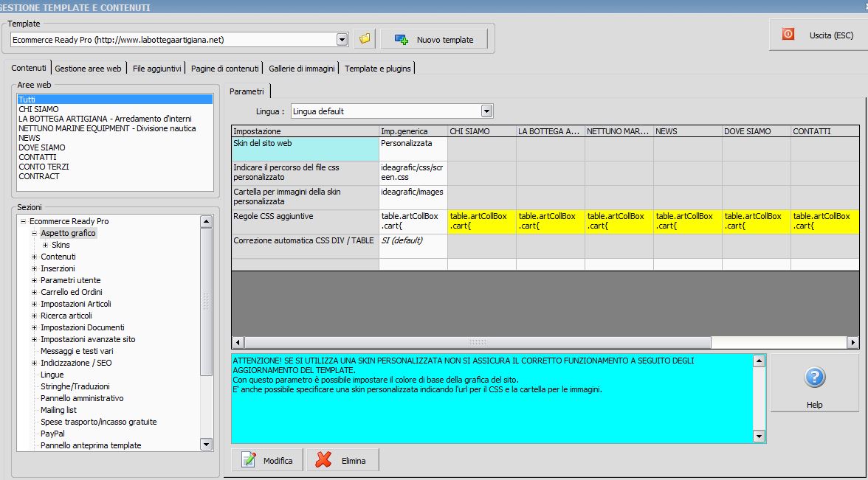Viewport: 868px width, 480px height.
Task: Click the Nuovo template button
Action: 434,39
